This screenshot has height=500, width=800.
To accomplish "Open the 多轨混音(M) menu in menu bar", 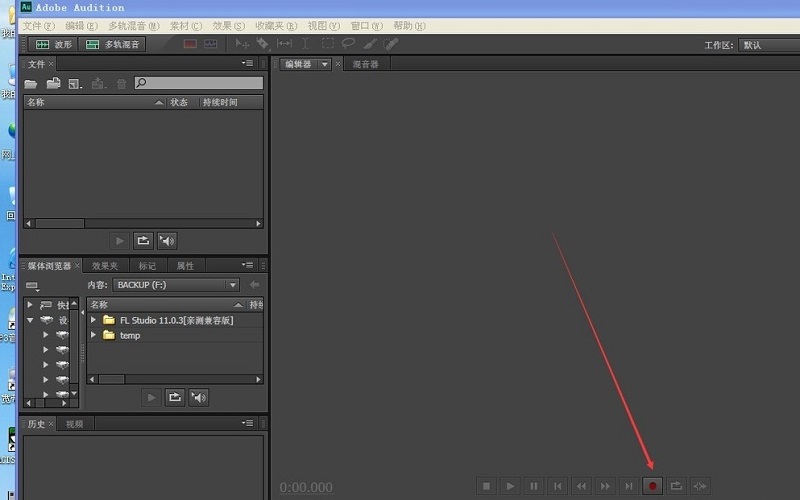I will [x=134, y=26].
